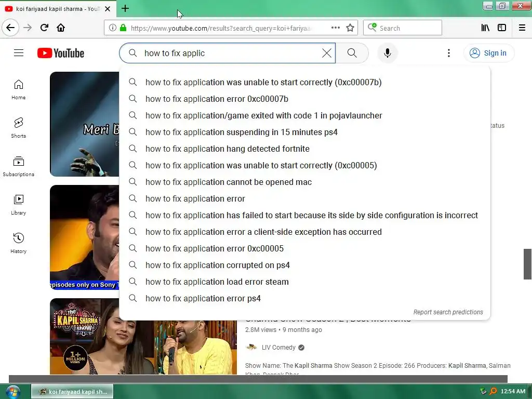Viewport: 532px width, 399px height.
Task: Open Subscriptions from the sidebar
Action: click(x=19, y=166)
